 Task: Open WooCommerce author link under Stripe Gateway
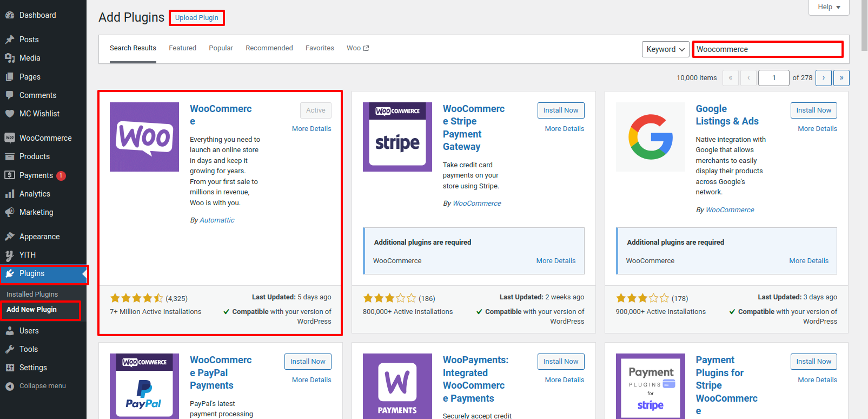point(477,204)
